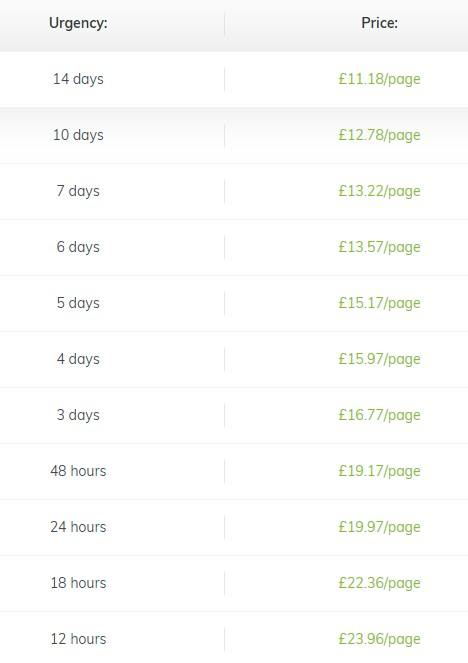Image resolution: width=468 pixels, height=663 pixels.
Task: Open the £13.22/page price link
Action: [x=379, y=192]
